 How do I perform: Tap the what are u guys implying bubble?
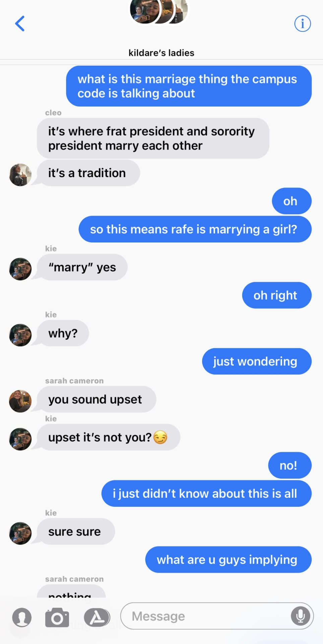pyautogui.click(x=229, y=559)
